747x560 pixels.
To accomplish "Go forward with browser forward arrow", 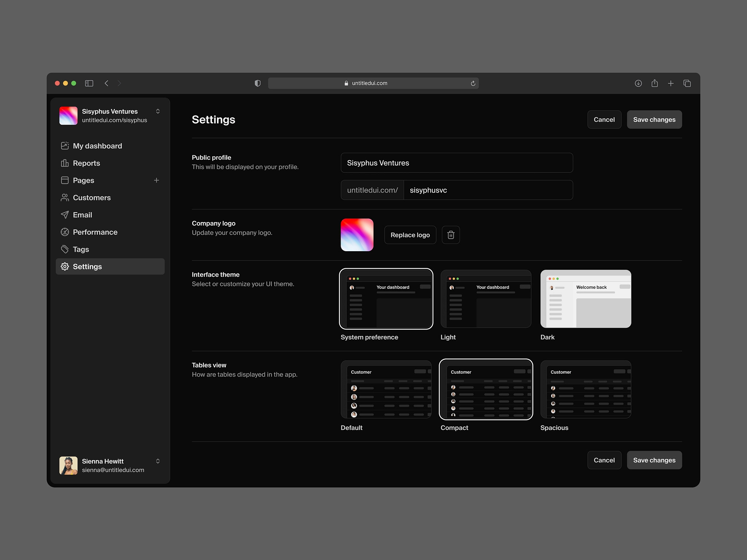I will (119, 83).
